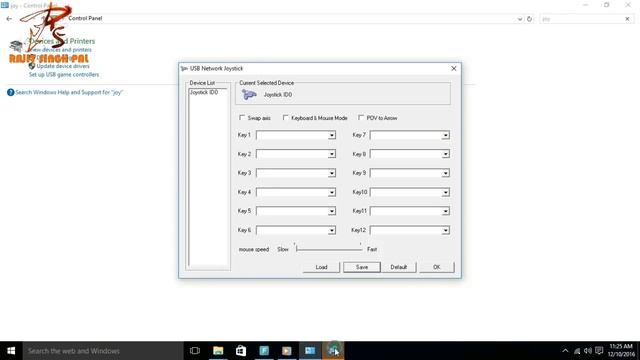Click the Control Panel search field
The height and width of the screenshot is (360, 640).
[582, 19]
